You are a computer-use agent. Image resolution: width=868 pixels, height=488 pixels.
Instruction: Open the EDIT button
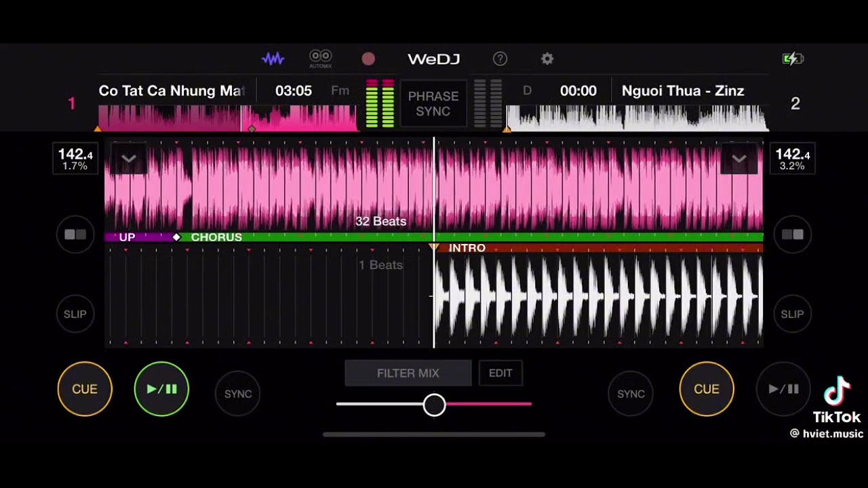tap(500, 373)
